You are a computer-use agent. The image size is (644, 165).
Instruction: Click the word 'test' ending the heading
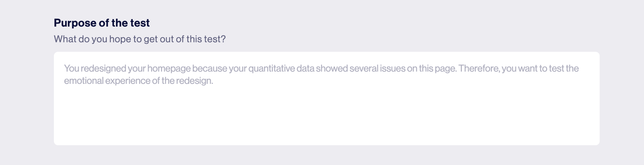(140, 23)
